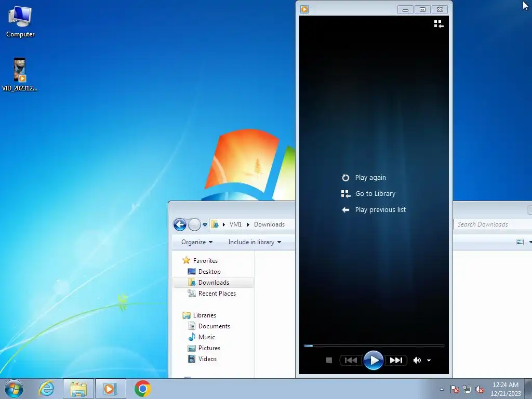
Task: Click the player seek progress bar
Action: click(x=374, y=345)
